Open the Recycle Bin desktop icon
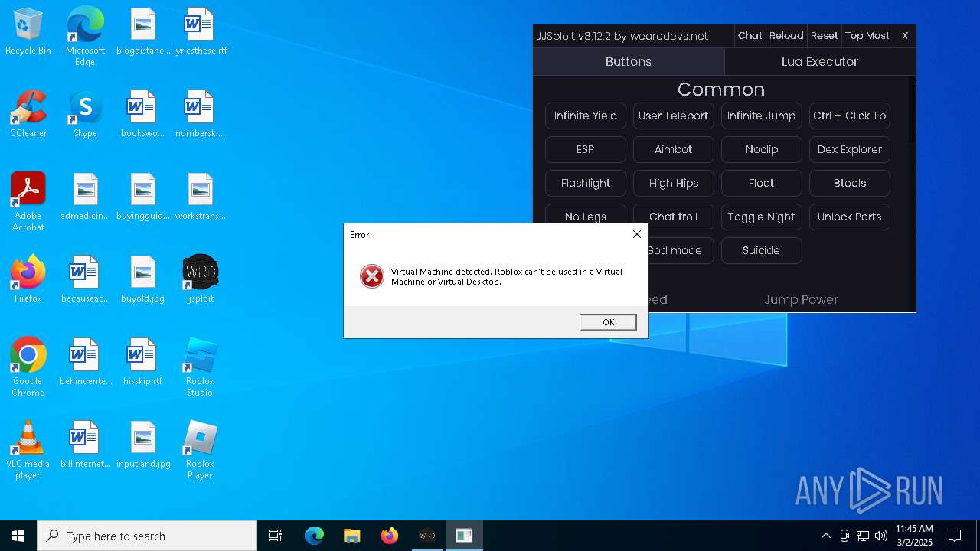980x551 pixels. tap(28, 31)
